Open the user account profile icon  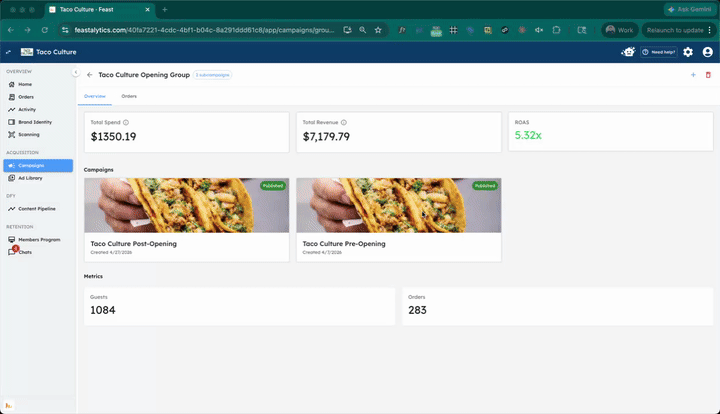tap(708, 52)
